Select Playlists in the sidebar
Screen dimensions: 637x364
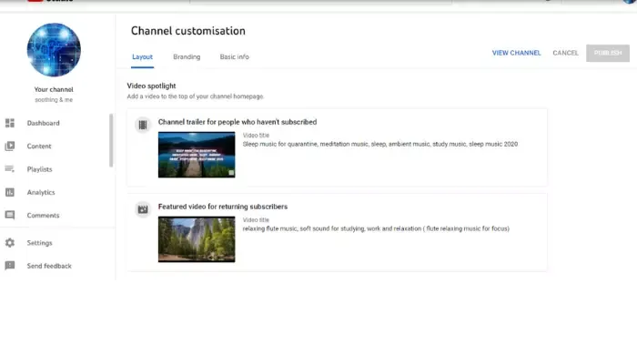39,169
